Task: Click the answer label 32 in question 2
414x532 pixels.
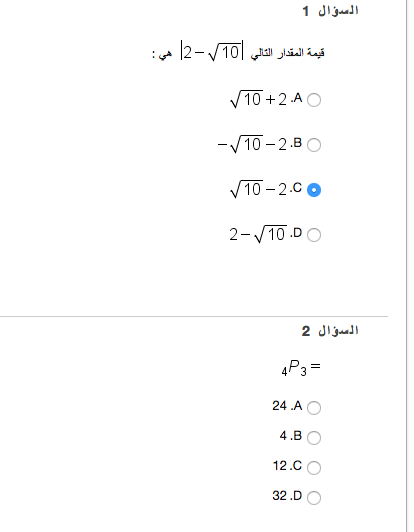Action: tap(279, 495)
